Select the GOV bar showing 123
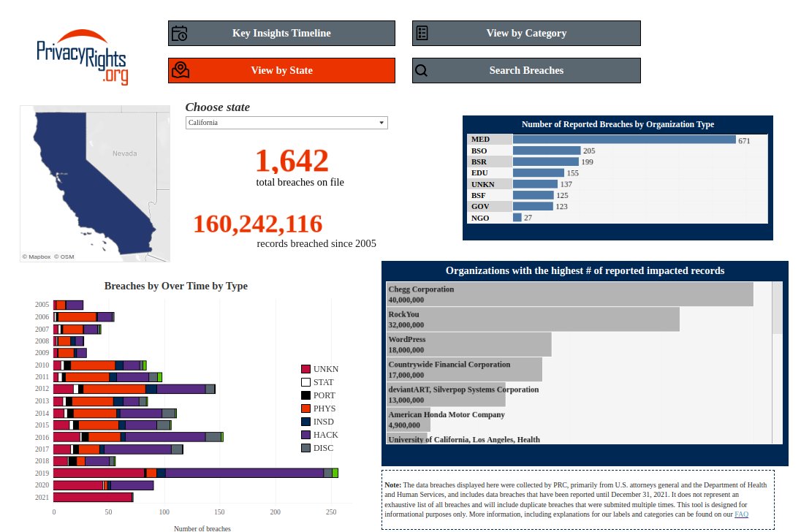801x532 pixels. click(x=533, y=206)
